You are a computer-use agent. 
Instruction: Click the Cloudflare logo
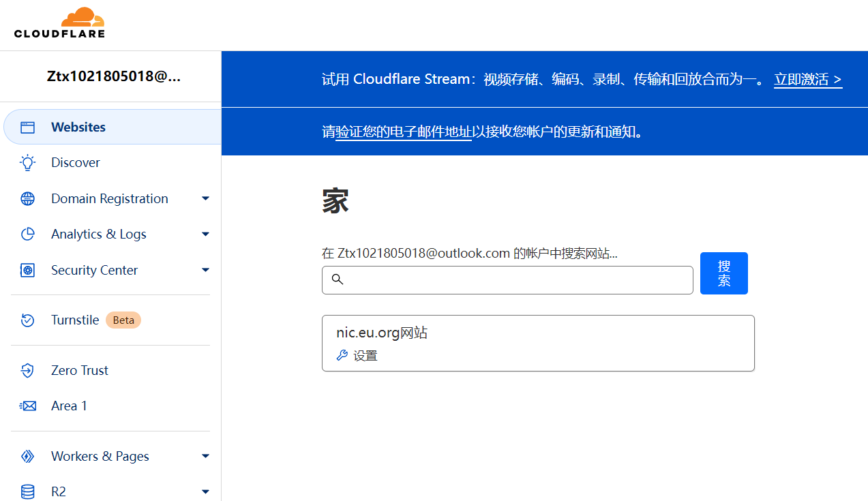click(59, 22)
